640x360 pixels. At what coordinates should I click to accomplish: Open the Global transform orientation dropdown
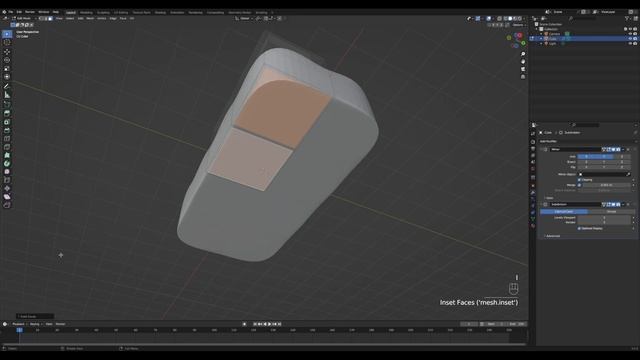coord(244,18)
